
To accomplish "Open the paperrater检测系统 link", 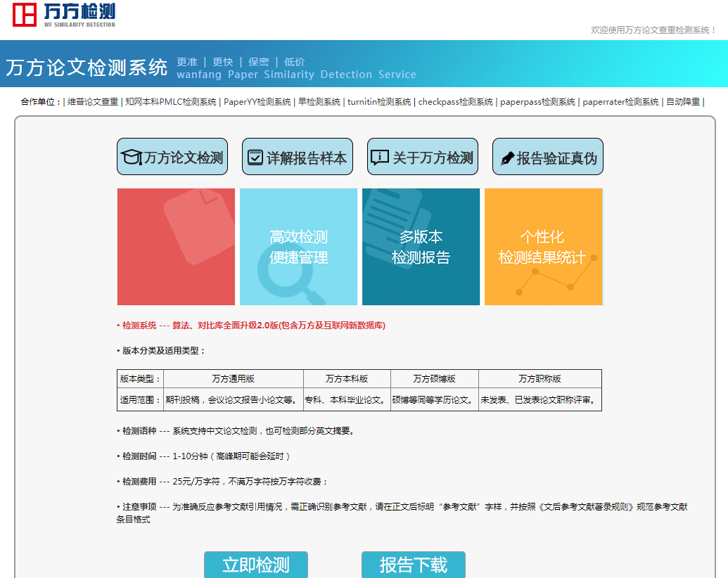I will 621,102.
